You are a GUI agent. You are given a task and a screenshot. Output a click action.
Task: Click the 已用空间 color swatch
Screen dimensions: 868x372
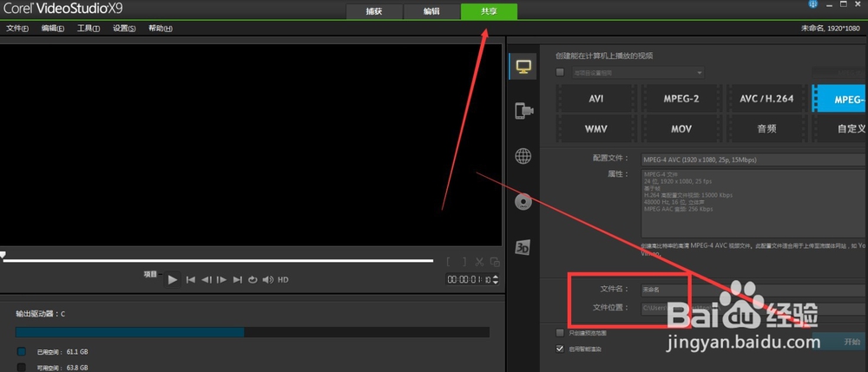click(x=21, y=351)
